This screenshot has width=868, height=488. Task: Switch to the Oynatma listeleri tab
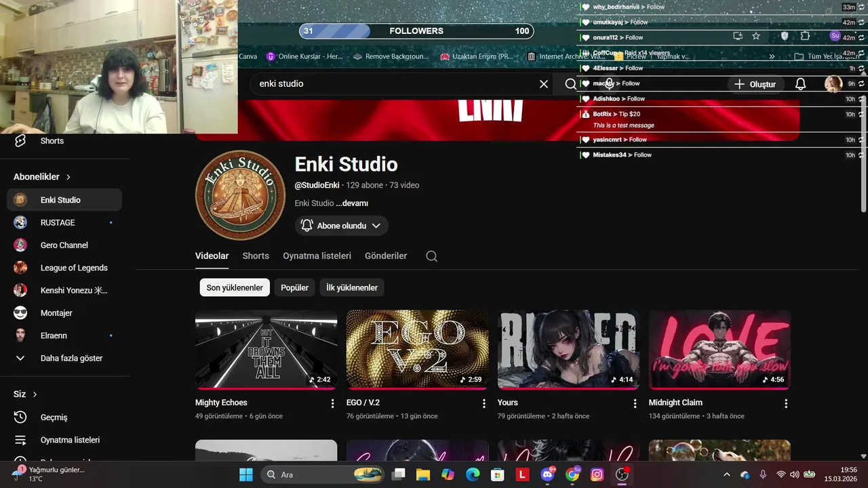click(317, 256)
